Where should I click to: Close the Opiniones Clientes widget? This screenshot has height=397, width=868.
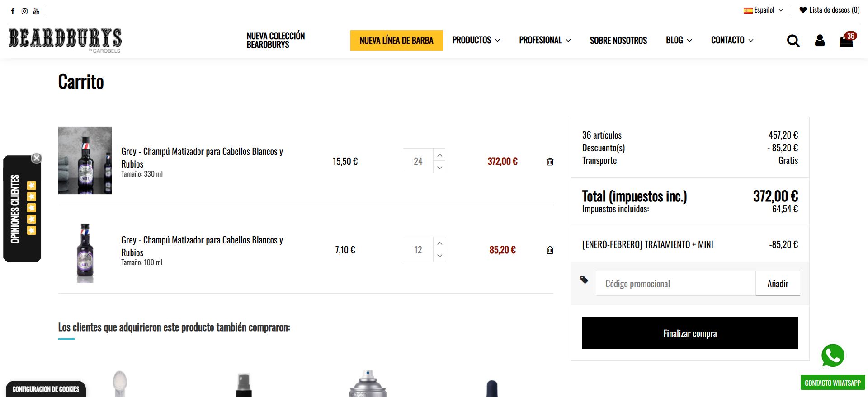pos(37,158)
